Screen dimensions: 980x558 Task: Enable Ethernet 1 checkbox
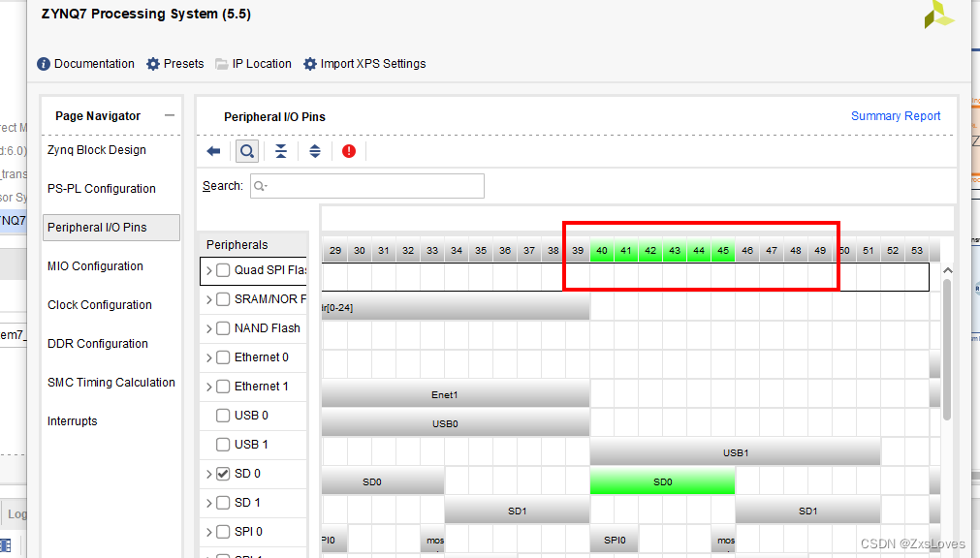click(x=223, y=387)
